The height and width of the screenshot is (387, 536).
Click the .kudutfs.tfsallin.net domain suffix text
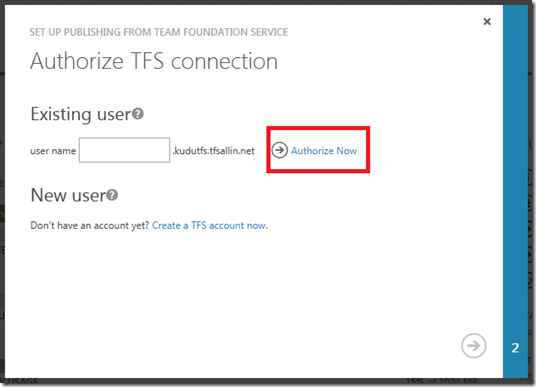coord(214,151)
